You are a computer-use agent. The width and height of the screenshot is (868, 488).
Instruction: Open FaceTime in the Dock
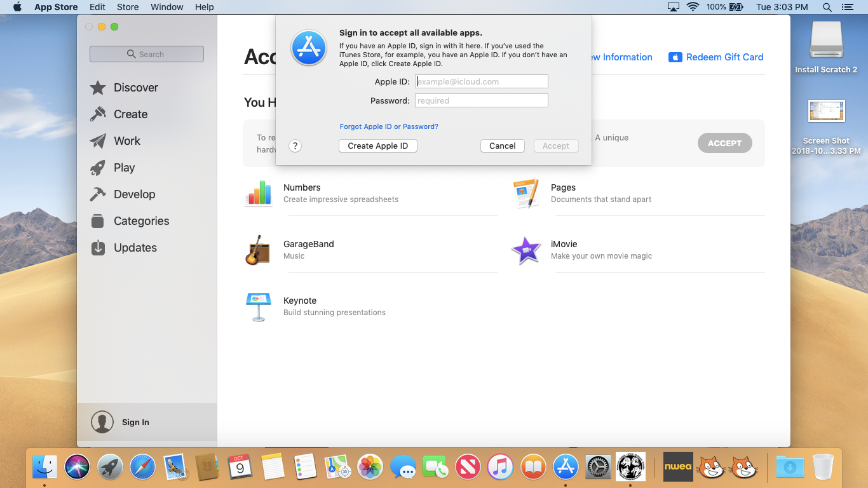coord(435,468)
